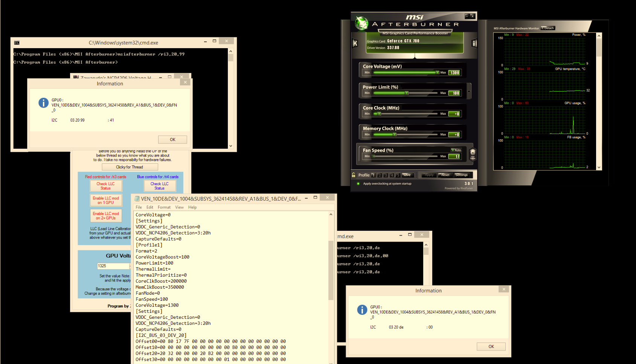
Task: Detach the Afterburner Hardware Monitor
Action: (x=548, y=28)
